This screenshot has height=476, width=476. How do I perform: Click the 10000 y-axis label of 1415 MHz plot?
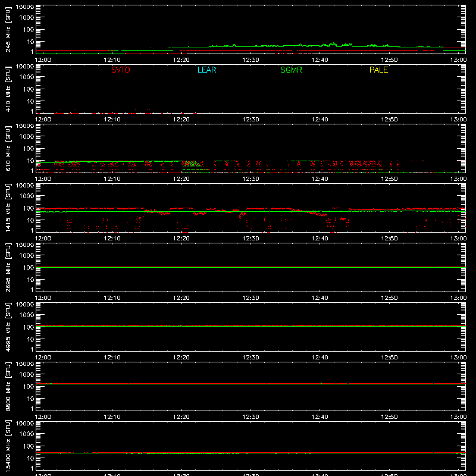25,186
